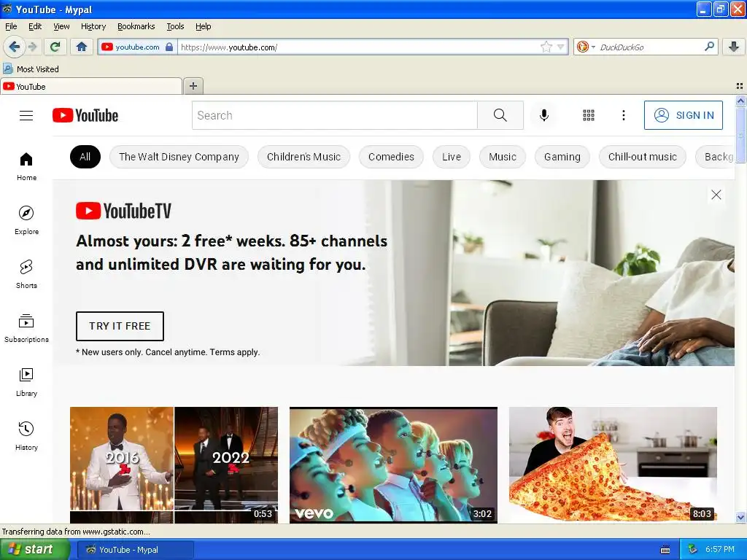Open Shorts in sidebar
Image resolution: width=747 pixels, height=560 pixels.
26,274
